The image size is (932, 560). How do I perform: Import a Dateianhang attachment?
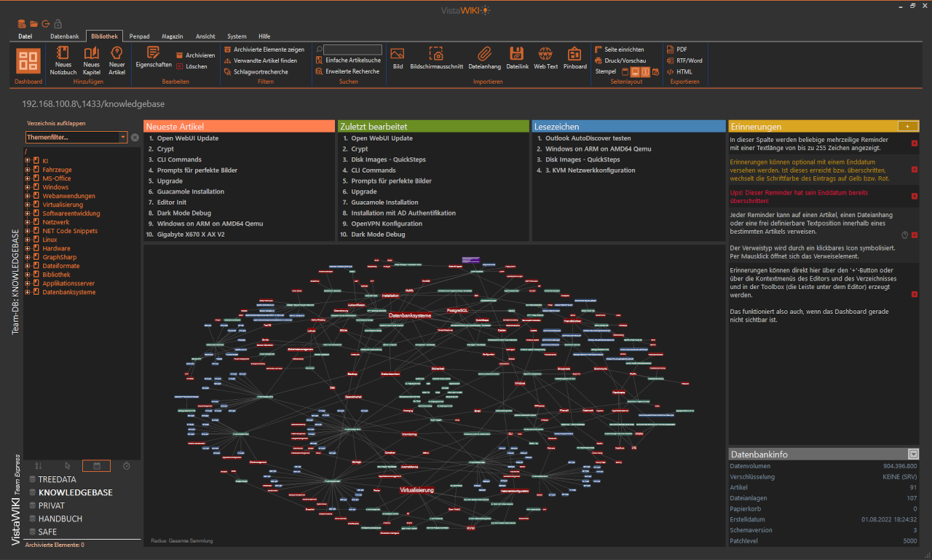(485, 58)
